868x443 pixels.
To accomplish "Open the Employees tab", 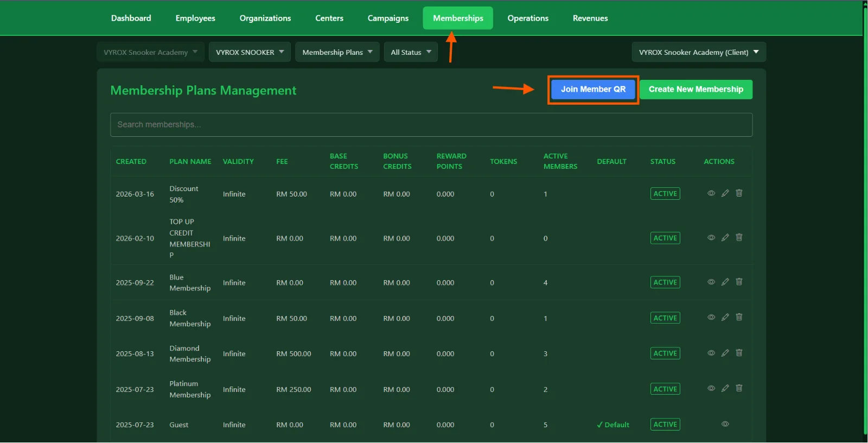I will coord(195,18).
